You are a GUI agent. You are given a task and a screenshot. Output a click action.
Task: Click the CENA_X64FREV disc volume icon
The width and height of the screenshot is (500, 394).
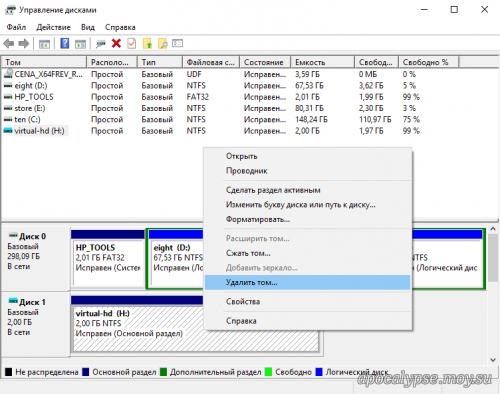coord(8,74)
